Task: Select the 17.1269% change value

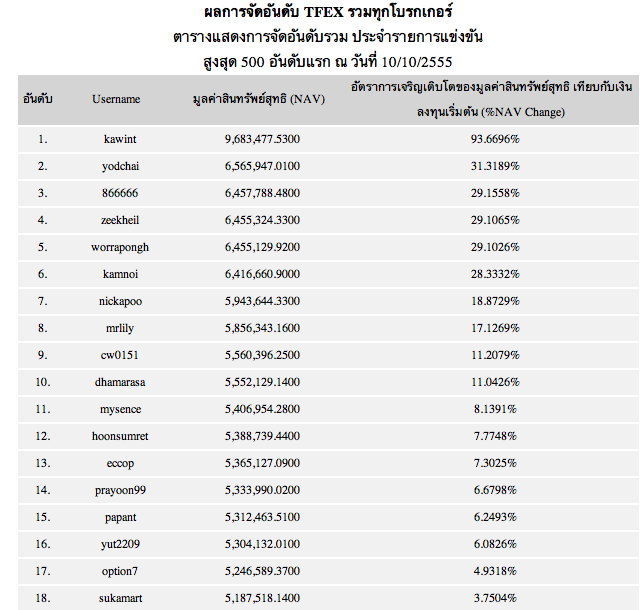Action: (x=495, y=328)
